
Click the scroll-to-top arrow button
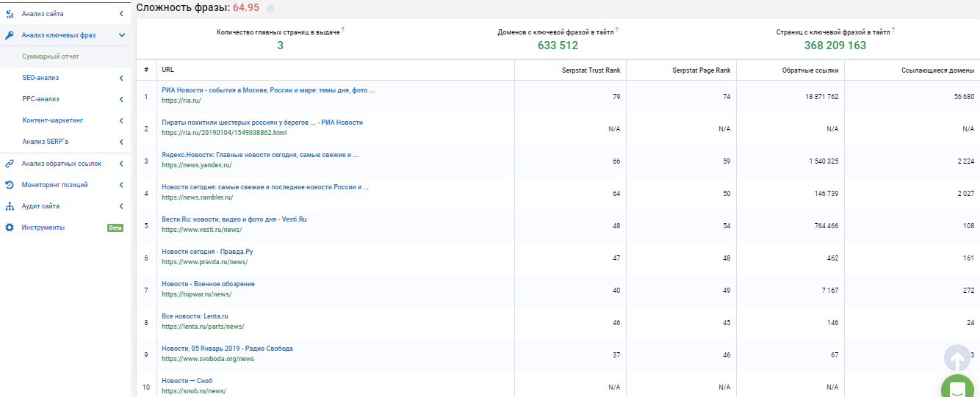[x=957, y=358]
